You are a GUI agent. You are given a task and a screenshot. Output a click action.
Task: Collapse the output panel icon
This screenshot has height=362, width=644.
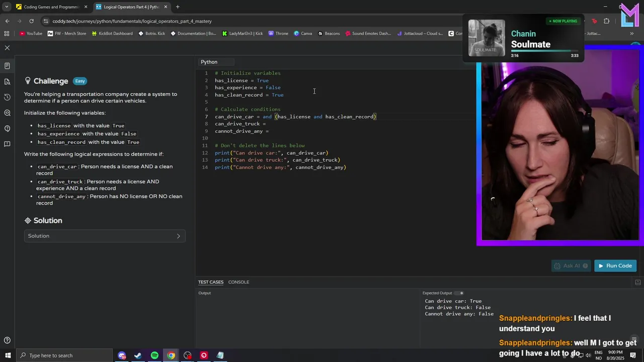tap(638, 282)
